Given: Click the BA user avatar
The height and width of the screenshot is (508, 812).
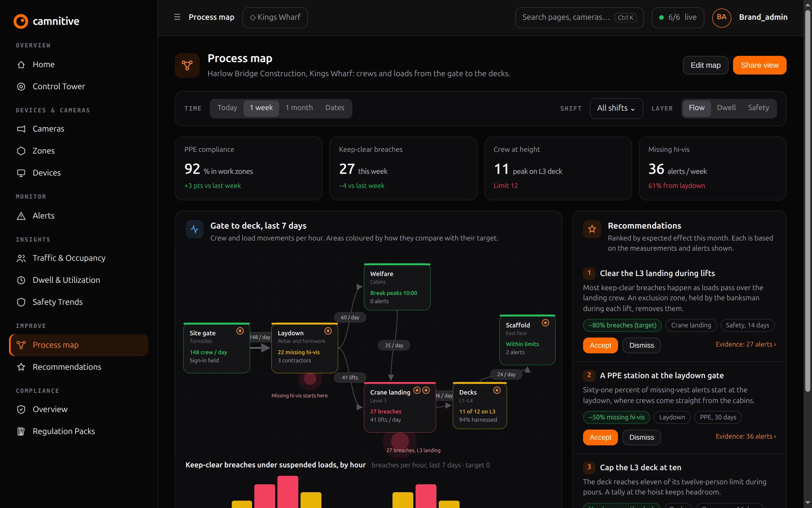Looking at the screenshot, I should pos(721,17).
